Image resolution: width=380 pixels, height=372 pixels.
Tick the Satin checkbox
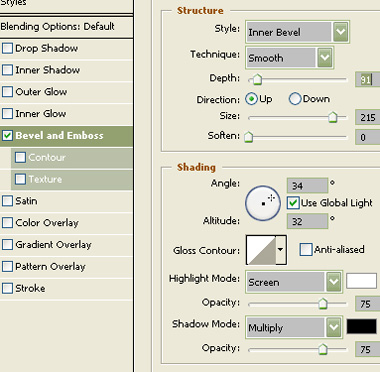click(x=7, y=201)
